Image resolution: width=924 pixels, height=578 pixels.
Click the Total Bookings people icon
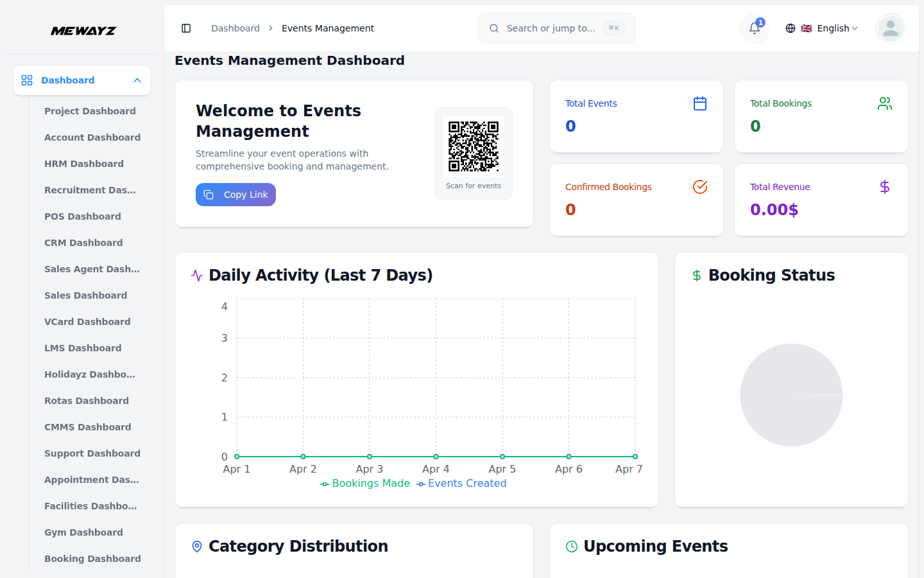tap(885, 103)
